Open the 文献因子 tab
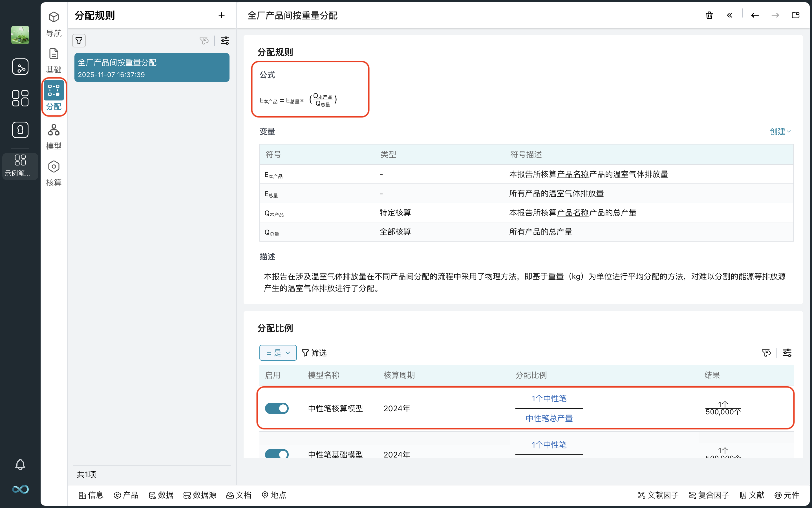Screen dimensions: 812x508 pos(658,495)
